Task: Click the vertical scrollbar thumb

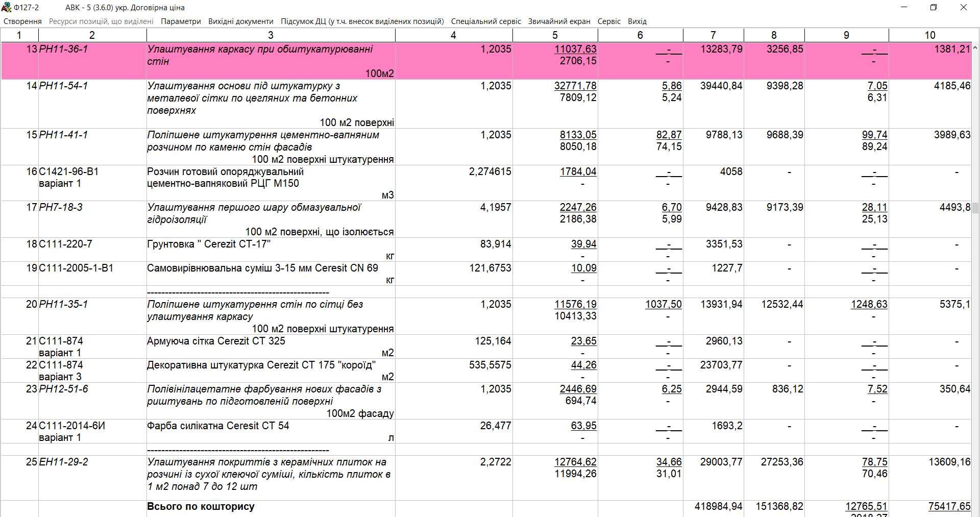Action: coord(975,208)
